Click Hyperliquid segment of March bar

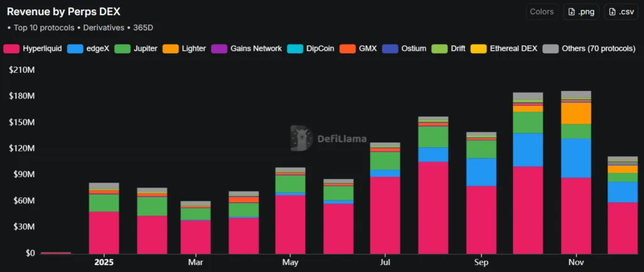pos(196,237)
